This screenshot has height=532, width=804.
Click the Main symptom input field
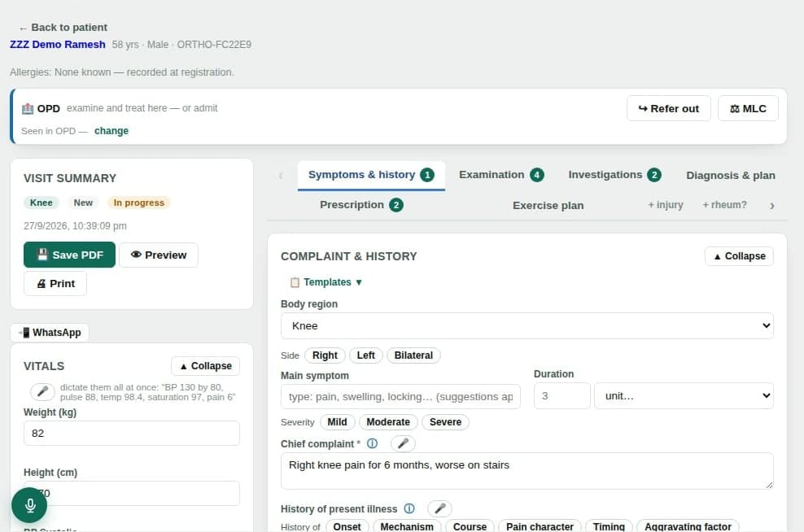[x=400, y=397]
